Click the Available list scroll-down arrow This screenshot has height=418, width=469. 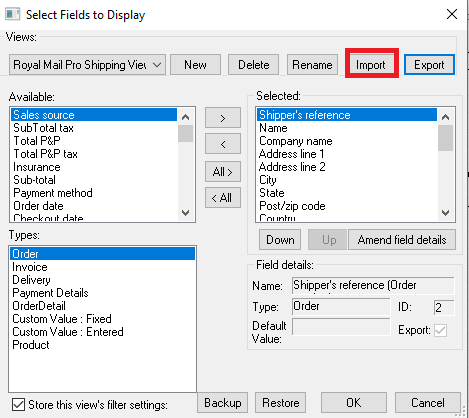coord(186,212)
